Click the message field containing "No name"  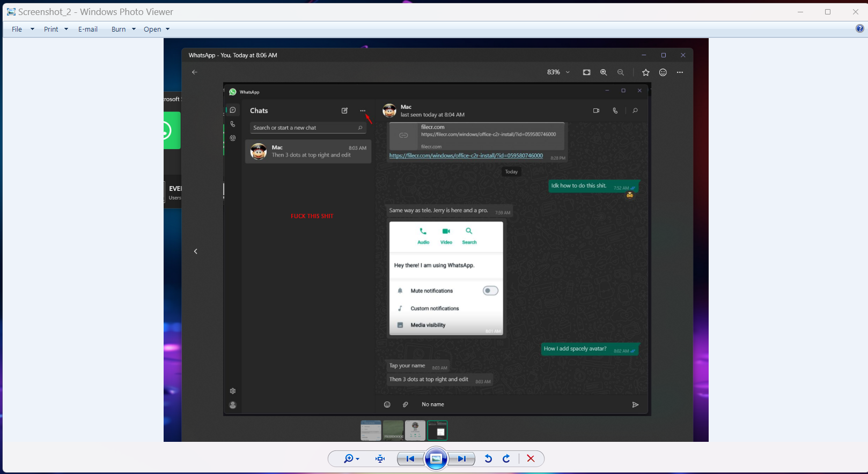click(x=520, y=404)
